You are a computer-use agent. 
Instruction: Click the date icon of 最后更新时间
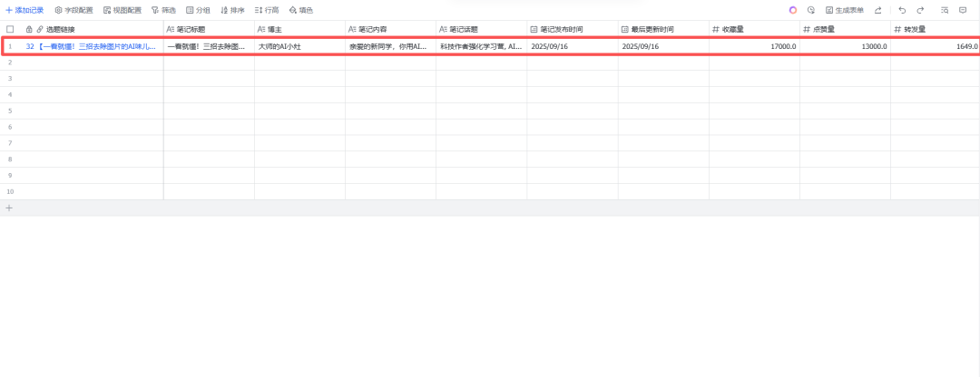pos(625,29)
